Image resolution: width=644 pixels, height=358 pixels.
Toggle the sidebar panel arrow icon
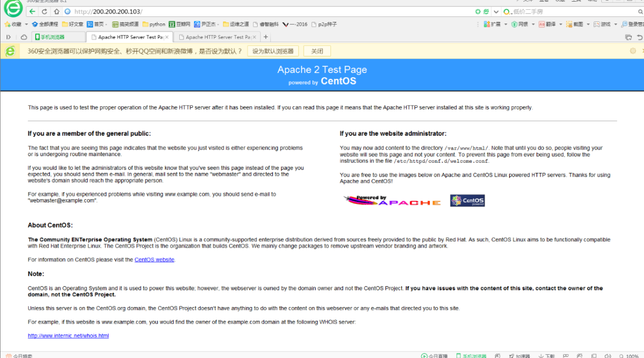click(x=8, y=37)
